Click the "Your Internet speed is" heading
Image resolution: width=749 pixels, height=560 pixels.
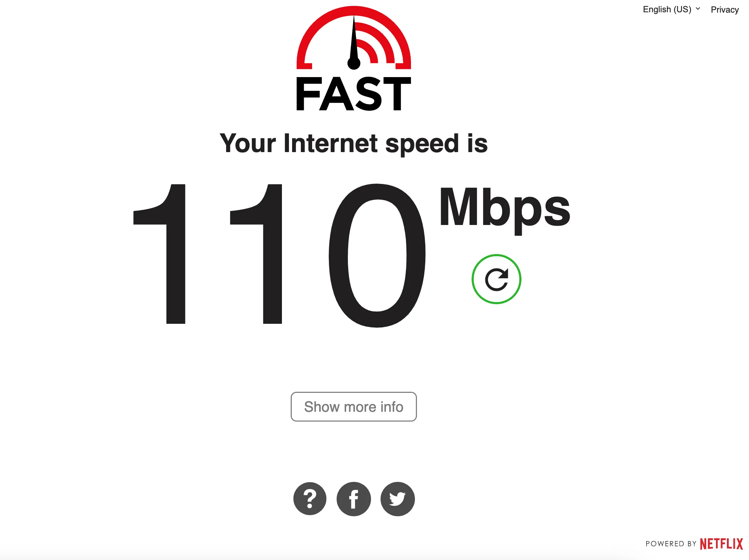click(x=353, y=143)
